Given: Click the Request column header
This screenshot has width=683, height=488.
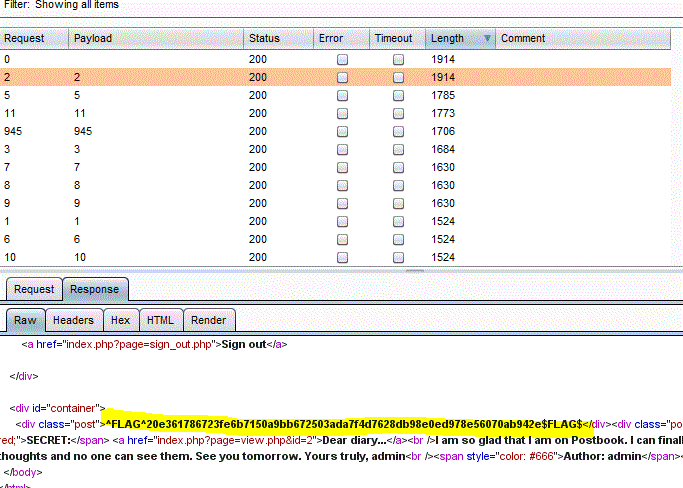Looking at the screenshot, I should [x=34, y=39].
